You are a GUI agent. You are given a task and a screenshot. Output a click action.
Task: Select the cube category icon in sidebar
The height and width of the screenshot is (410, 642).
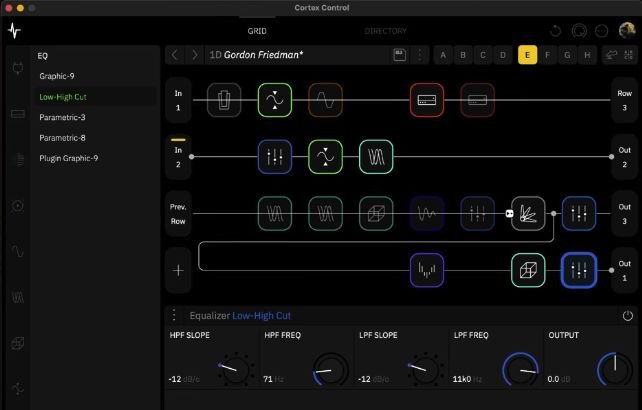[18, 343]
